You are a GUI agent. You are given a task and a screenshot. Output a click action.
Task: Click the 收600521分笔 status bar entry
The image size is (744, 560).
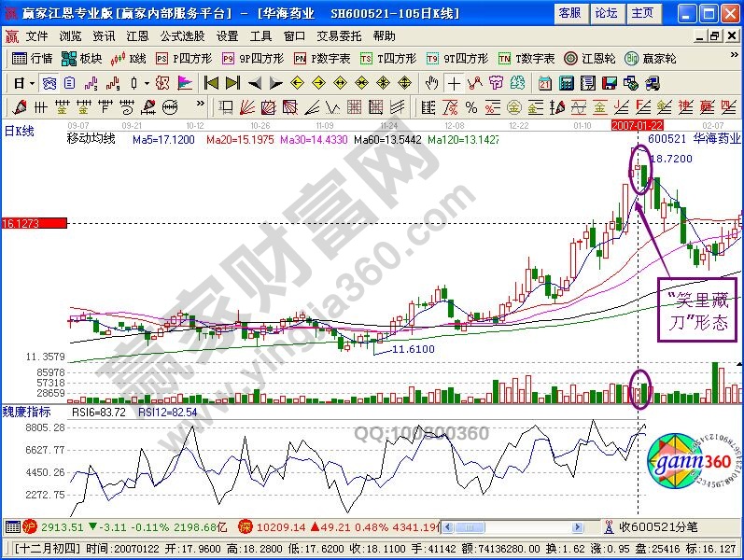pos(652,526)
